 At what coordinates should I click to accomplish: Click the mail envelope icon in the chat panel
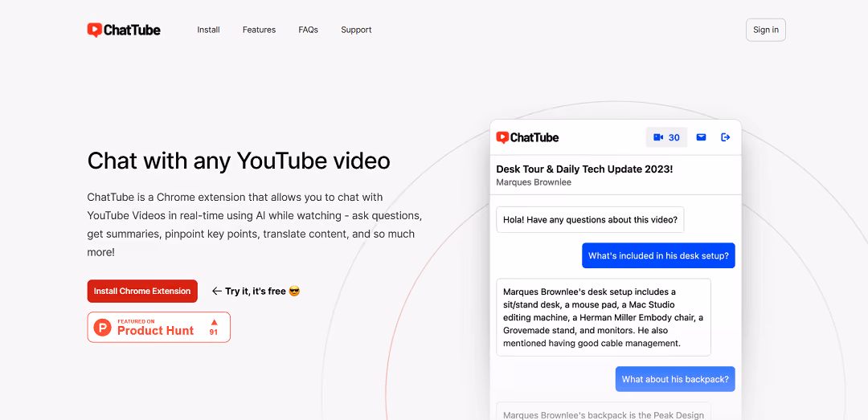coord(701,137)
